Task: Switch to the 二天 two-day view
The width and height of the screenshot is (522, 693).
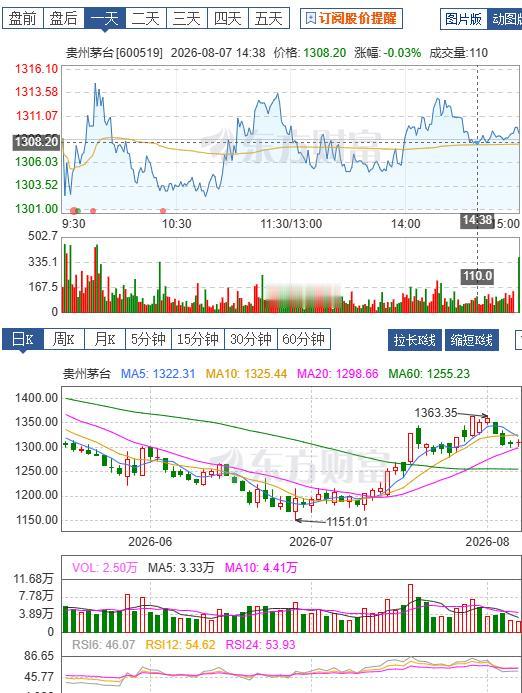Action: [x=146, y=19]
